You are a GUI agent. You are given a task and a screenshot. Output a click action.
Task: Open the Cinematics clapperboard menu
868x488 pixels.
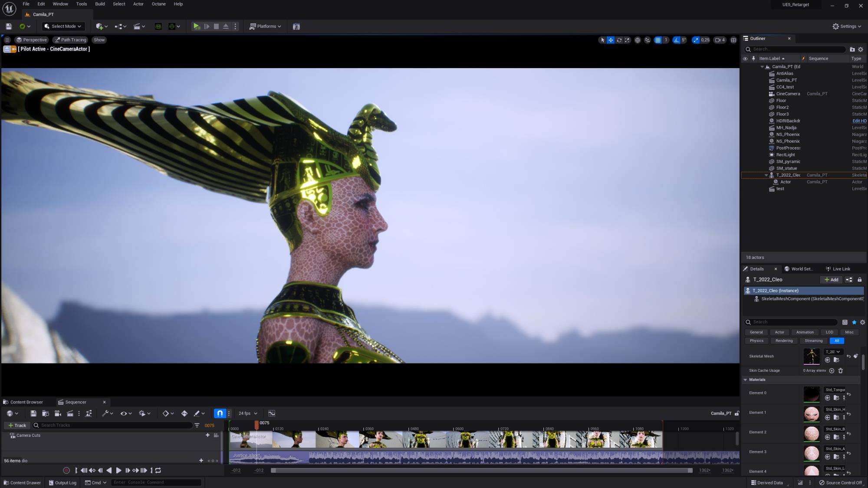coord(139,26)
